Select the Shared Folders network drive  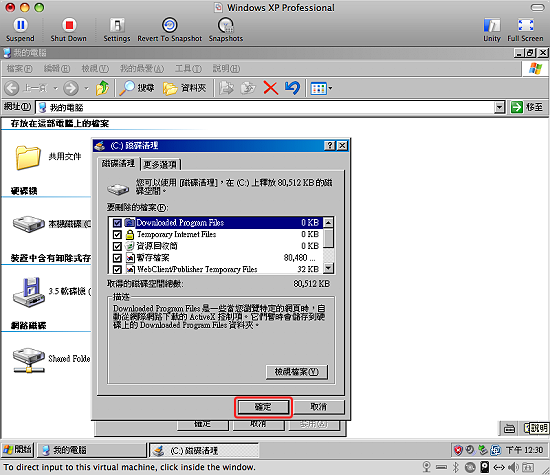(52, 359)
